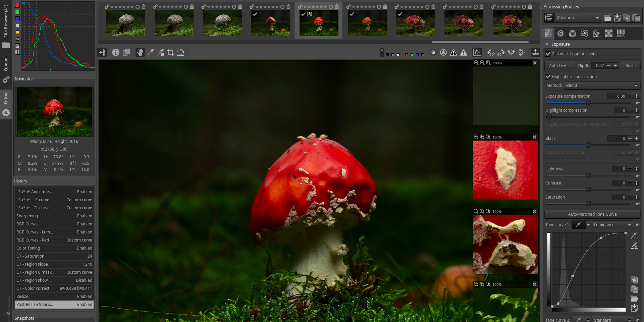
Task: Load a processing profile from file
Action: (x=607, y=18)
